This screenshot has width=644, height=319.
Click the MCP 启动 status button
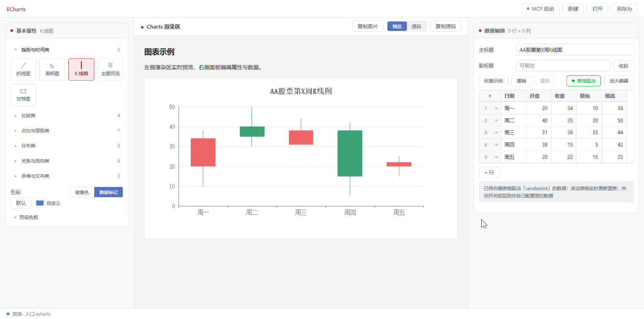tap(540, 9)
